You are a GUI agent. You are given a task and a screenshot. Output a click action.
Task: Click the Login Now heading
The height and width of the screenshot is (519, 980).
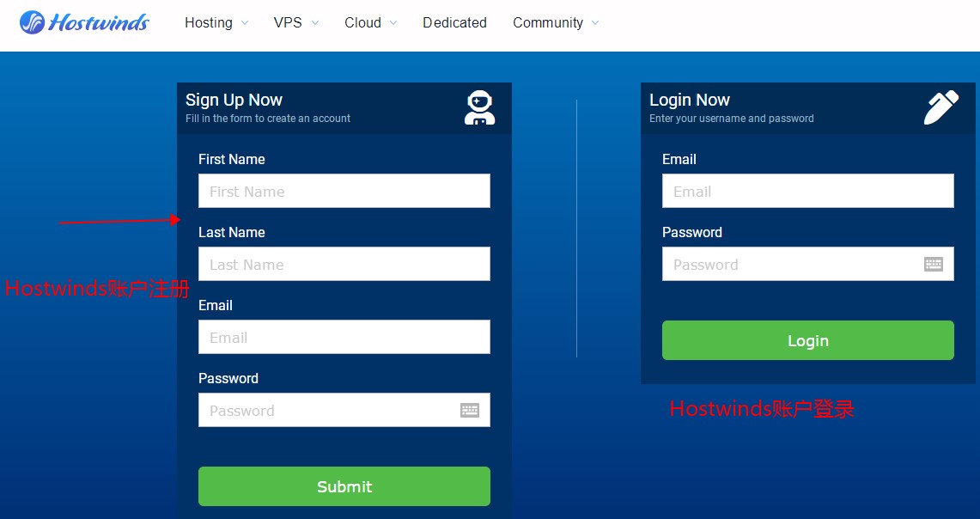[x=690, y=100]
